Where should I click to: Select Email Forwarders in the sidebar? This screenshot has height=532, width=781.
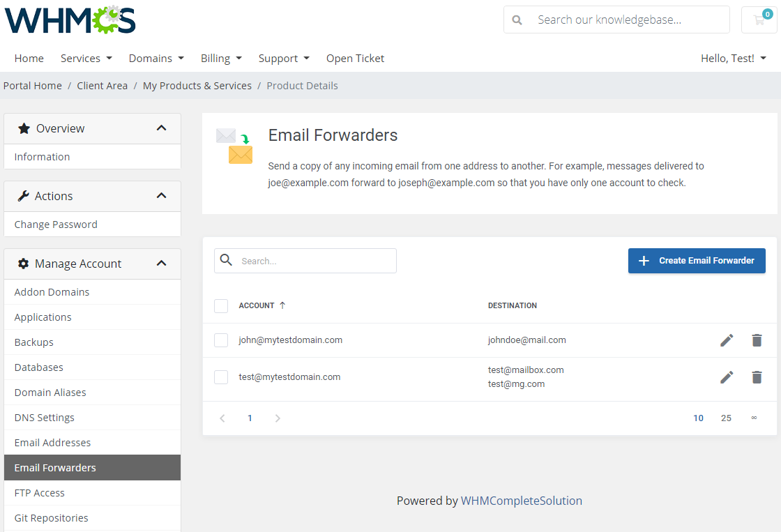(x=92, y=468)
